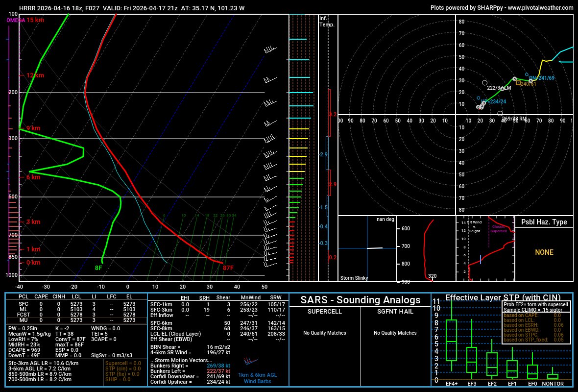This screenshot has height=392, width=578.
Task: Select the highlighted 'MU' parcel row
Action: pos(76,320)
